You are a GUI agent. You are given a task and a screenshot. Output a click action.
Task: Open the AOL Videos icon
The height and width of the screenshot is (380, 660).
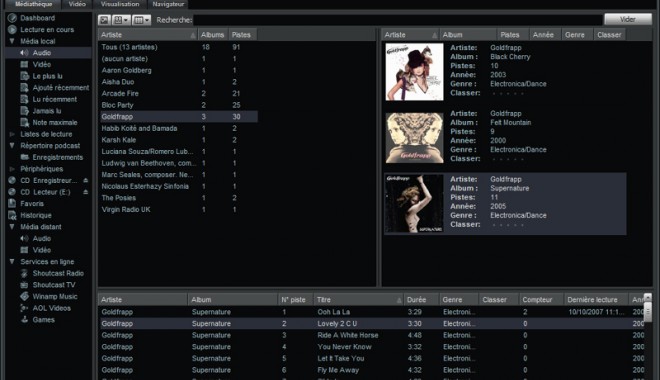pyautogui.click(x=24, y=308)
